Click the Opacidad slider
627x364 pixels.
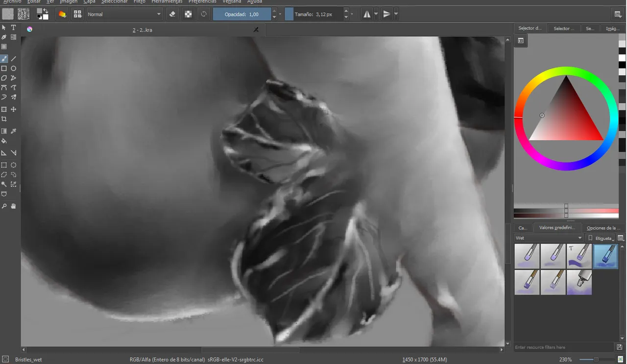coord(241,14)
